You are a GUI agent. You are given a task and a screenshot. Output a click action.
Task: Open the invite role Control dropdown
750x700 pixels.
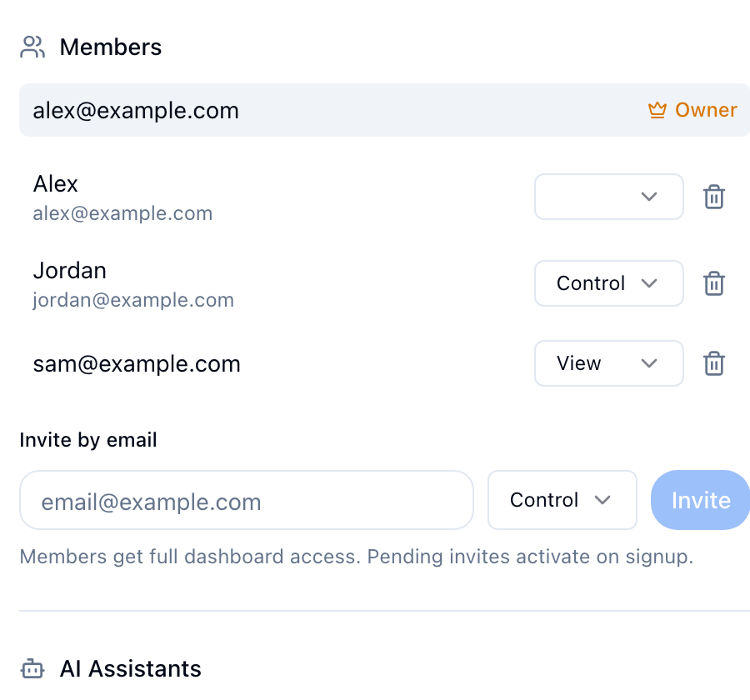click(x=562, y=500)
